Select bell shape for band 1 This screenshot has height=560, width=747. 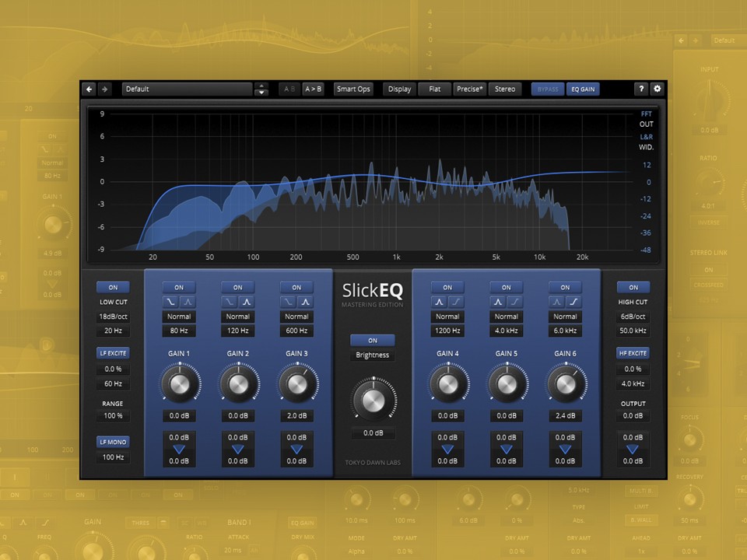pos(188,302)
